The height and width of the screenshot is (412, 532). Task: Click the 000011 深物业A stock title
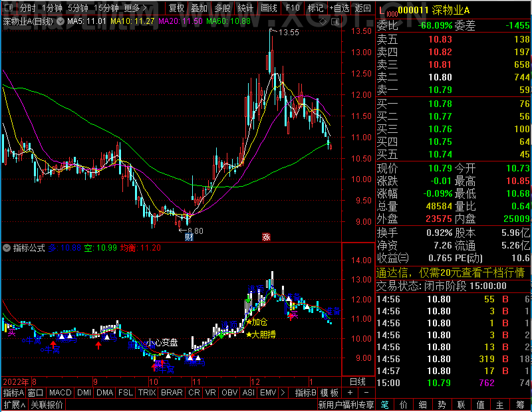434,11
